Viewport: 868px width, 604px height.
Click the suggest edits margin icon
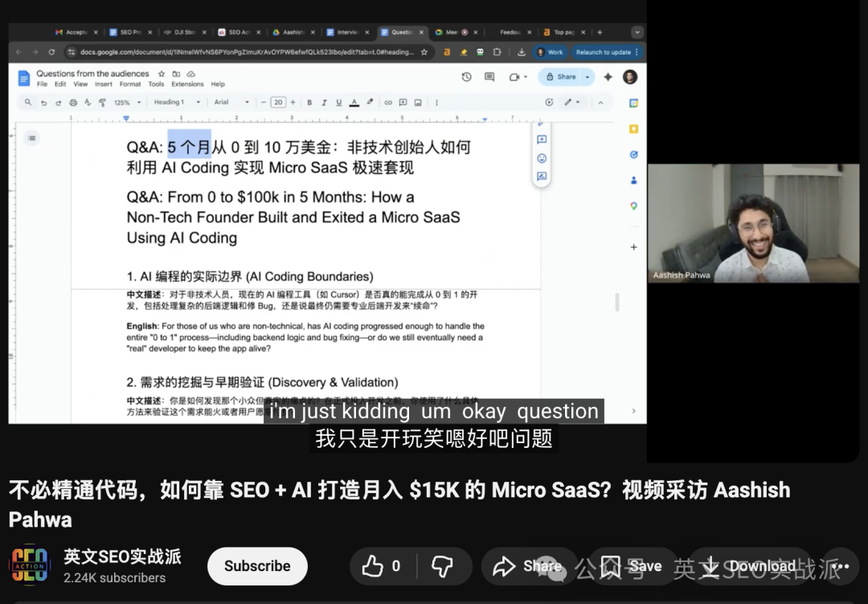coord(542,177)
